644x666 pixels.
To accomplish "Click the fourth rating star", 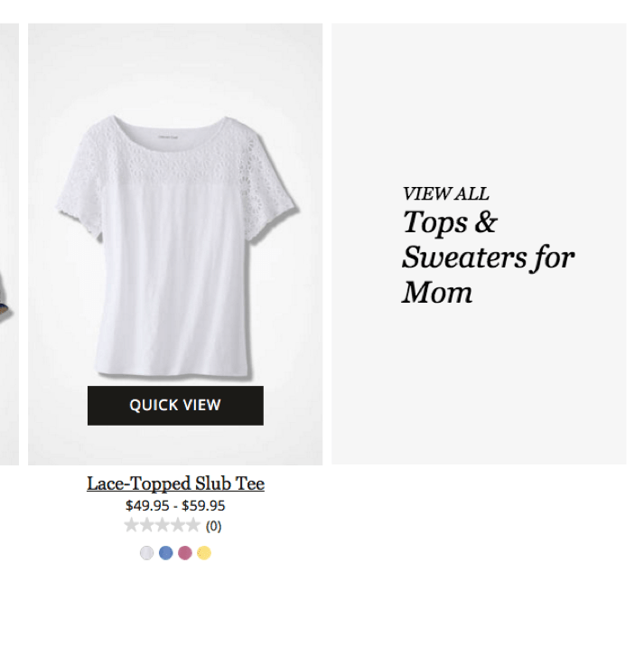I will click(177, 525).
